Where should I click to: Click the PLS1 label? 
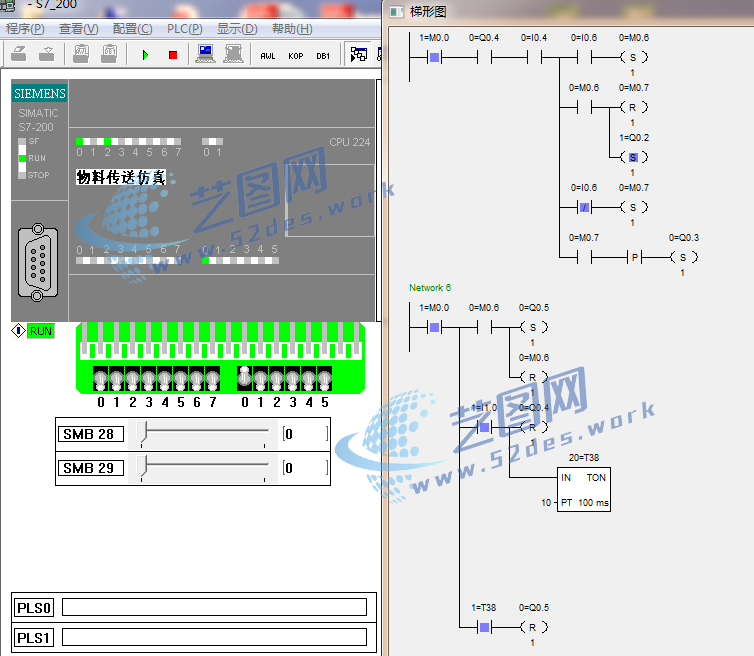pos(34,638)
